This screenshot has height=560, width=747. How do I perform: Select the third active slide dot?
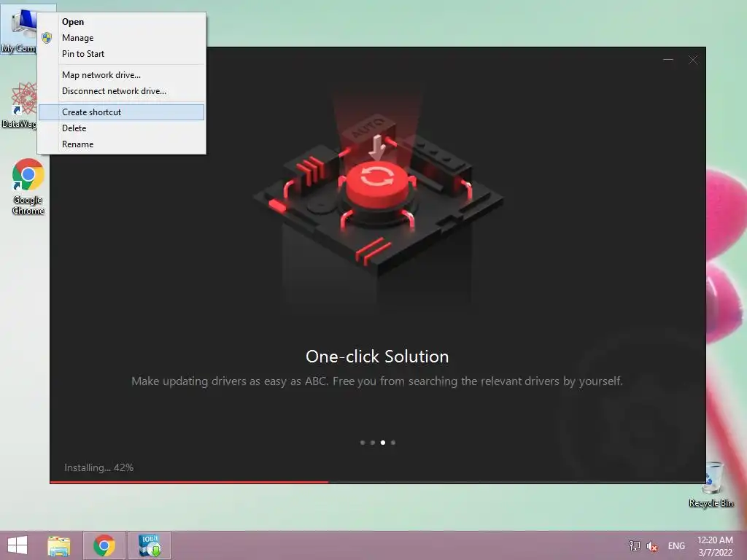pyautogui.click(x=383, y=443)
